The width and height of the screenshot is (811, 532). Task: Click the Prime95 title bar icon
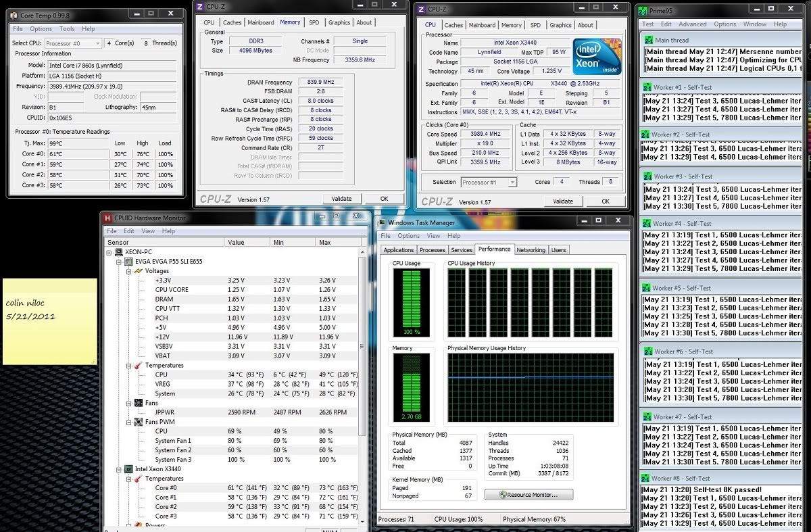(x=644, y=9)
